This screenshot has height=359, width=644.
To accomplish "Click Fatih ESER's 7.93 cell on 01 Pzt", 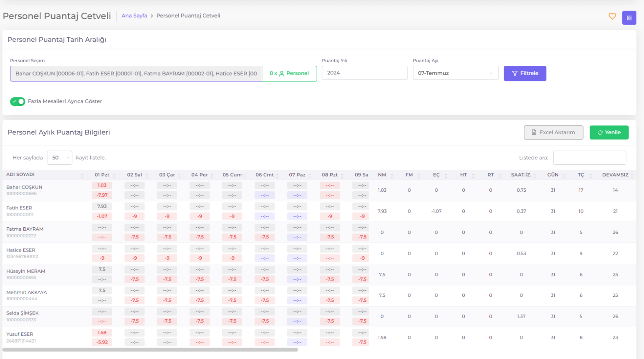I will [102, 206].
